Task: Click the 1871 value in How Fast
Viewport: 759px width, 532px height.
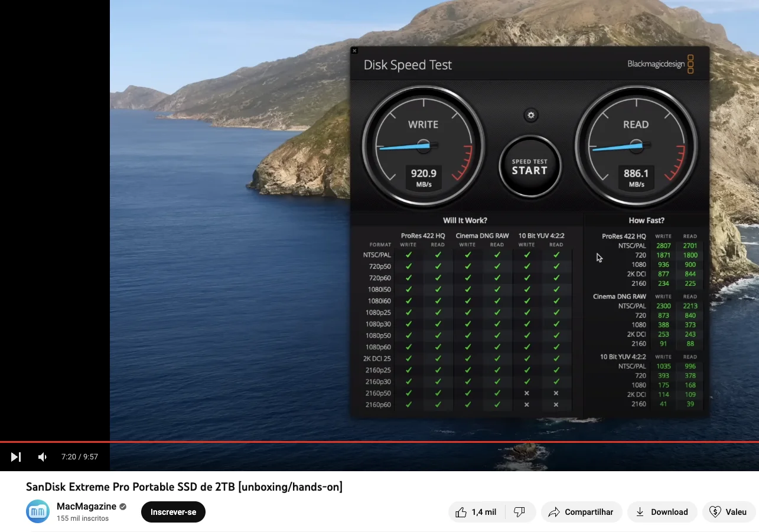Action: (663, 255)
